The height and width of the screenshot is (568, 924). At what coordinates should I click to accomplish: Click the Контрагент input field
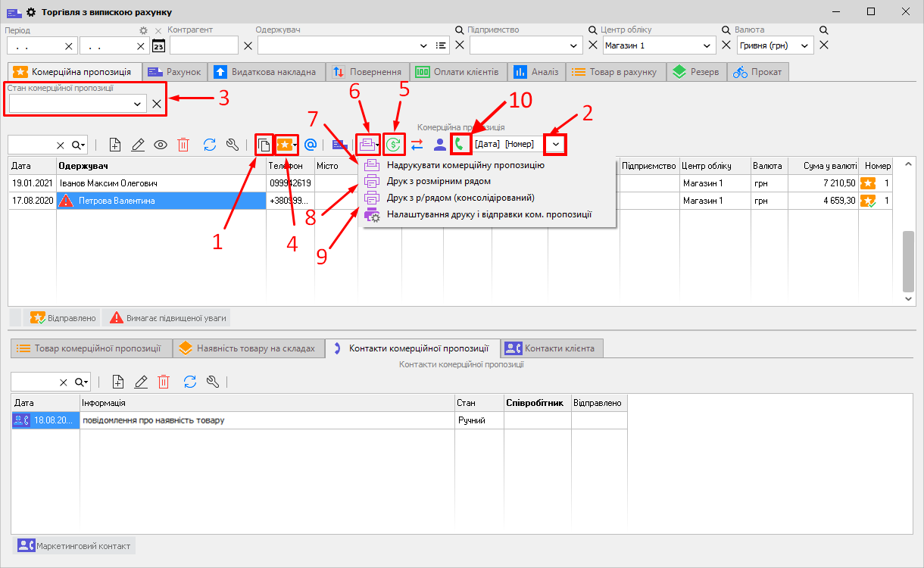(x=203, y=46)
